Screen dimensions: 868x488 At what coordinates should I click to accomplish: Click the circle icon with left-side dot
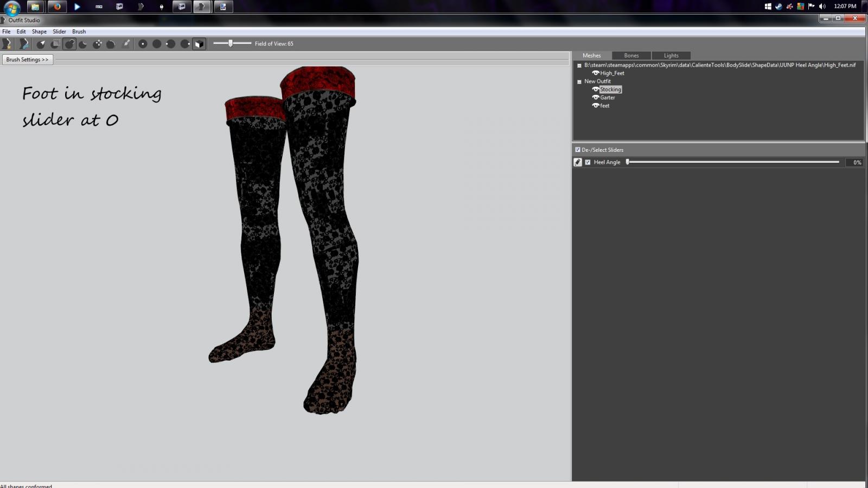[x=171, y=44]
